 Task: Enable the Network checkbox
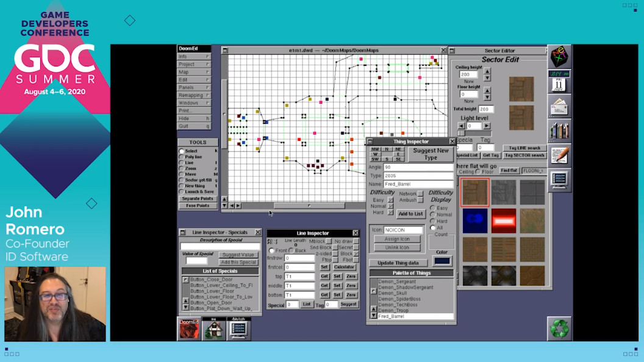point(420,194)
